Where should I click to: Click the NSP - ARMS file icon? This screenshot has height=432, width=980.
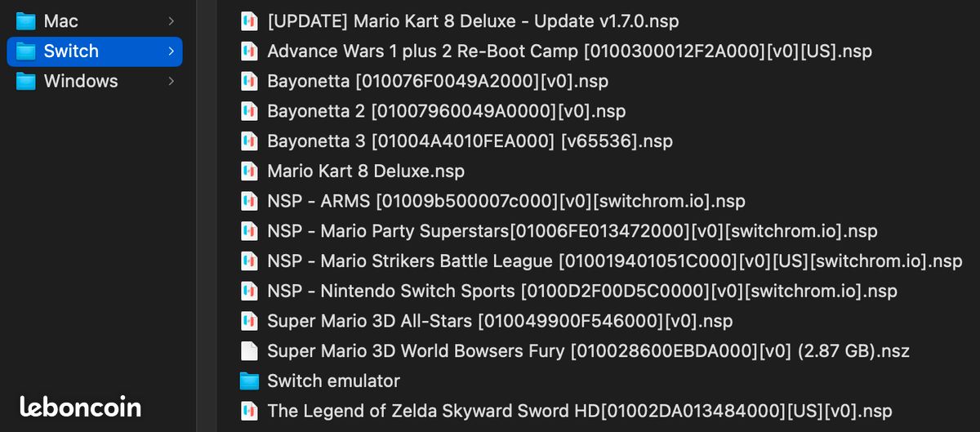pyautogui.click(x=249, y=201)
